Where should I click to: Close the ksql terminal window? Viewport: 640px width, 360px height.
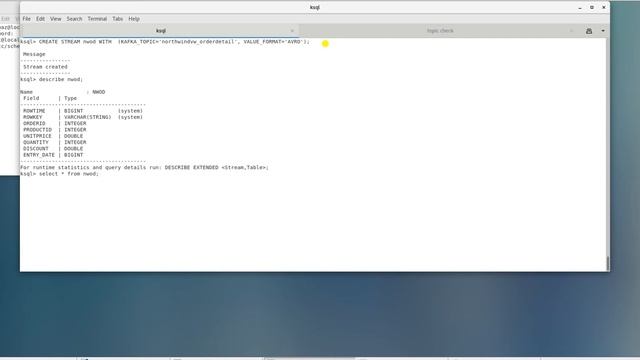click(x=604, y=7)
